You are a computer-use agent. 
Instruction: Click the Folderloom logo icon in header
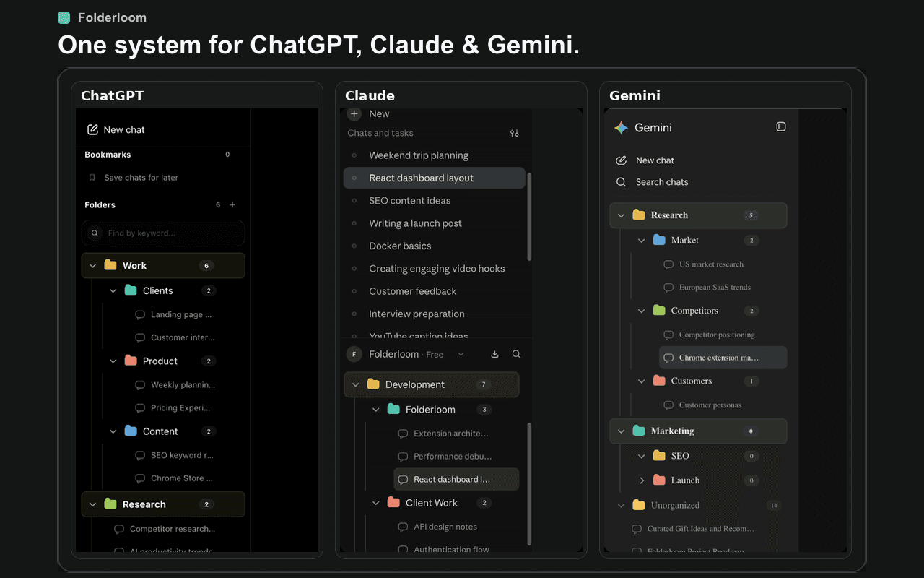pyautogui.click(x=64, y=17)
